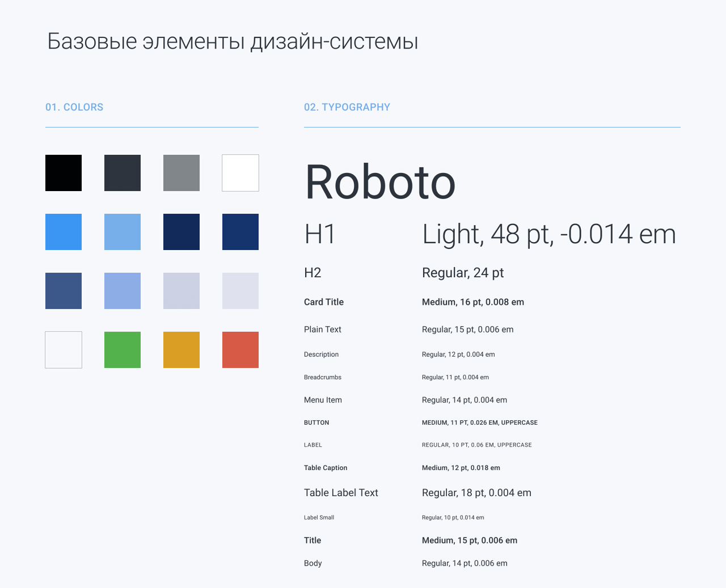Select the Menu Item style label
Viewport: 726px width, 588px height.
coord(323,400)
